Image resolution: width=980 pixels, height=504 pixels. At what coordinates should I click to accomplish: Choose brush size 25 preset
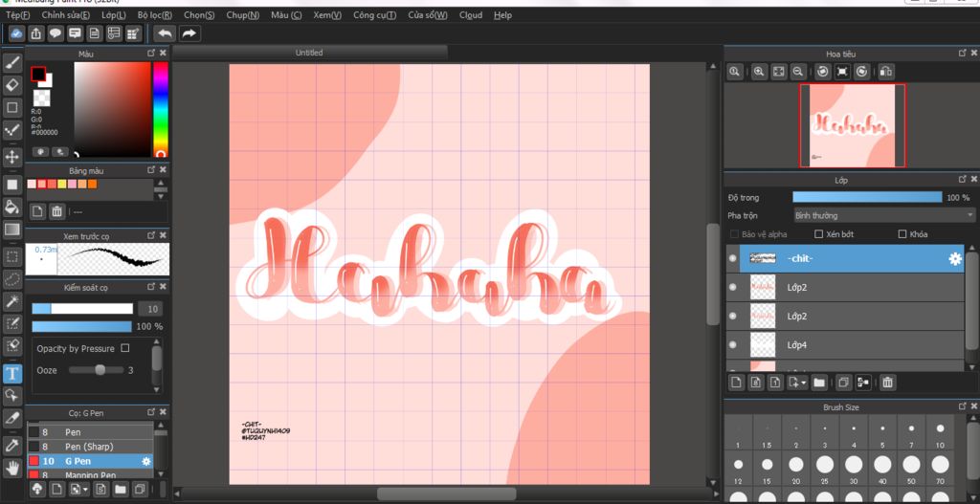[824, 469]
